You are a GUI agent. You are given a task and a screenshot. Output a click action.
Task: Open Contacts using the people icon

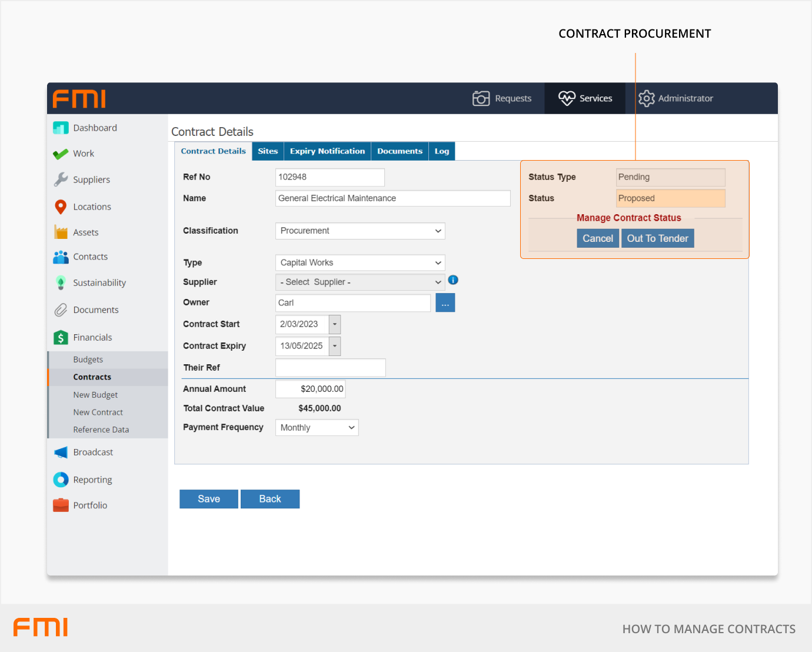[x=61, y=257]
